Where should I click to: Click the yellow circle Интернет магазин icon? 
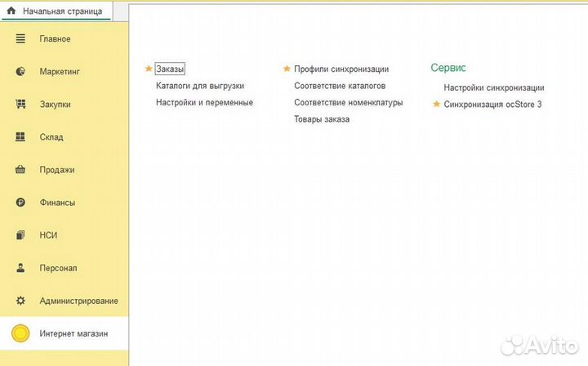click(20, 333)
